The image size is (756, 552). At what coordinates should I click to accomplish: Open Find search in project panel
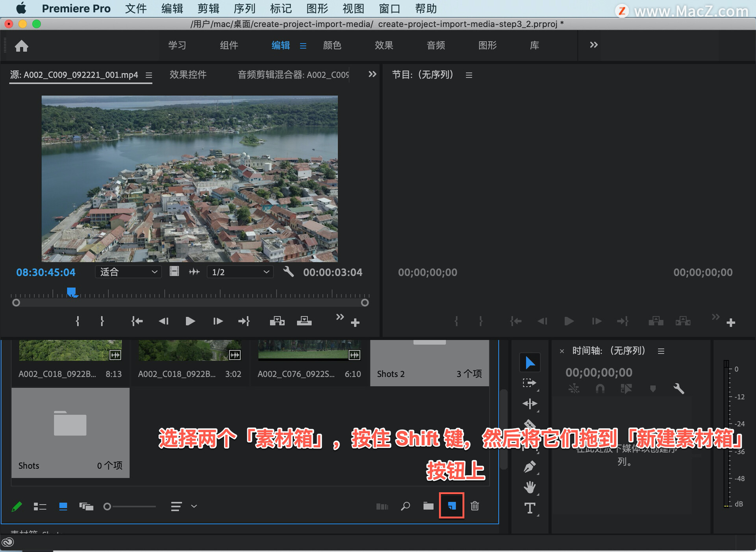[405, 506]
